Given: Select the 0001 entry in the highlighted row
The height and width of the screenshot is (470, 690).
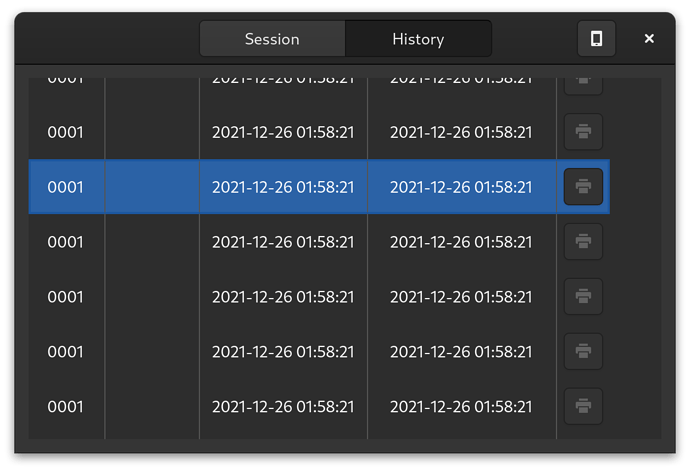Looking at the screenshot, I should [x=65, y=187].
